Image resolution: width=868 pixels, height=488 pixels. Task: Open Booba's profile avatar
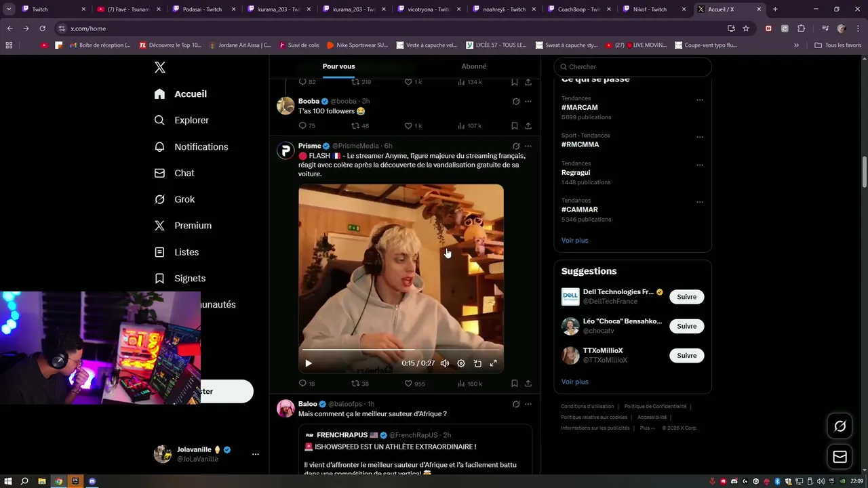coord(285,106)
